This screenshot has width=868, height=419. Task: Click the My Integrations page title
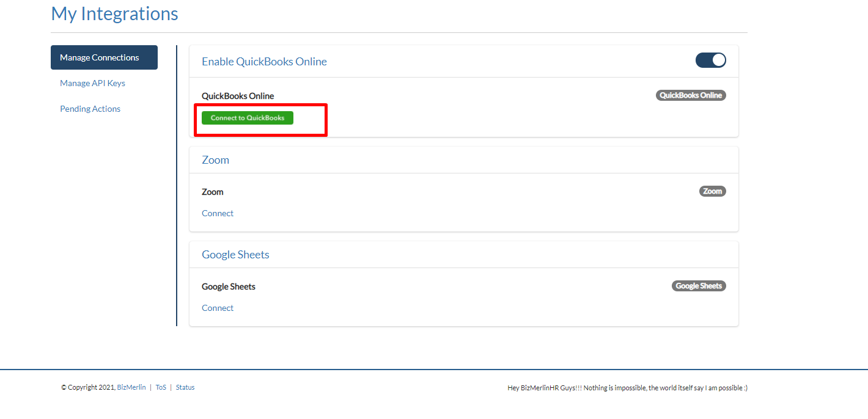pyautogui.click(x=114, y=13)
